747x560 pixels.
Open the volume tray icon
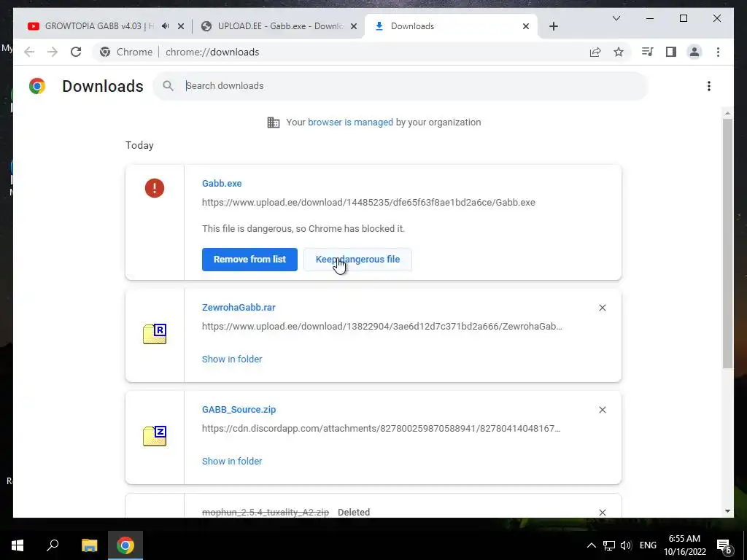pyautogui.click(x=625, y=545)
